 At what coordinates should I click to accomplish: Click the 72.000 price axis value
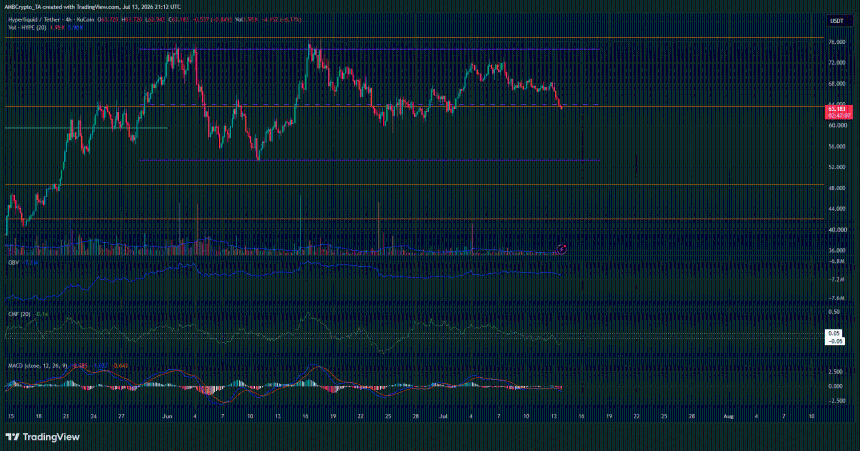click(836, 63)
